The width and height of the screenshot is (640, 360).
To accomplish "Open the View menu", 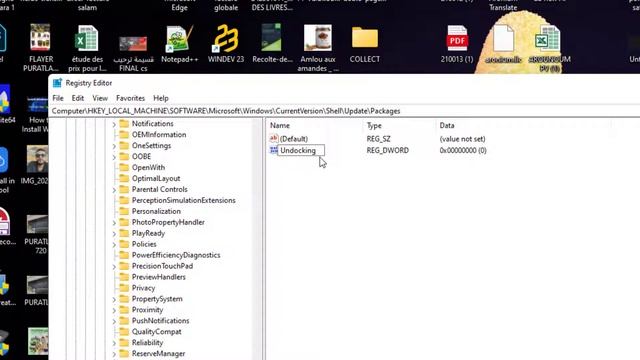I will [100, 98].
